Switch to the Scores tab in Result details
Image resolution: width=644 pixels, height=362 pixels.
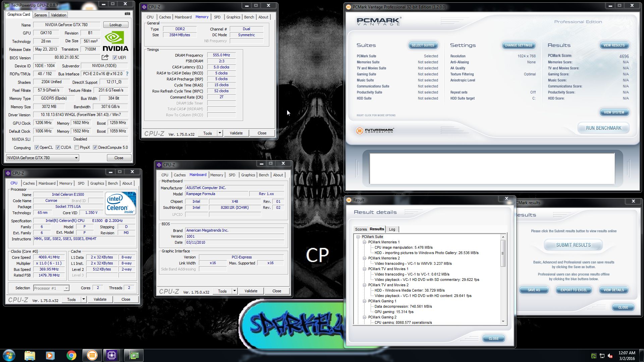tap(361, 229)
